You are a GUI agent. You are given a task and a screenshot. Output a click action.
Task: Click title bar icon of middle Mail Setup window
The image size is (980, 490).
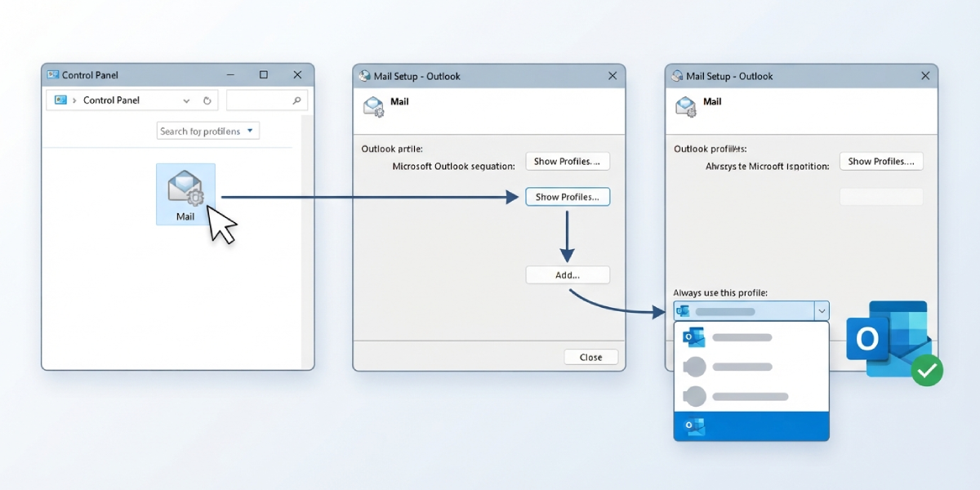click(365, 76)
